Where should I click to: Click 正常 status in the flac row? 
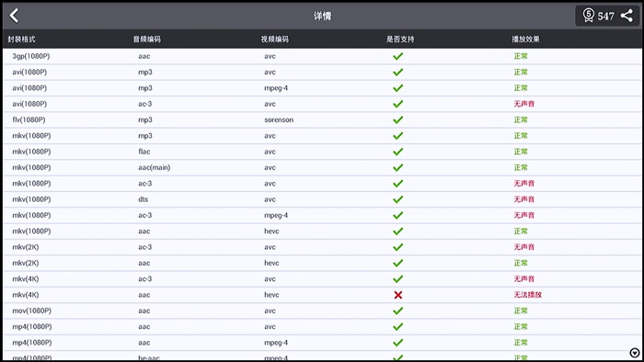coord(521,152)
